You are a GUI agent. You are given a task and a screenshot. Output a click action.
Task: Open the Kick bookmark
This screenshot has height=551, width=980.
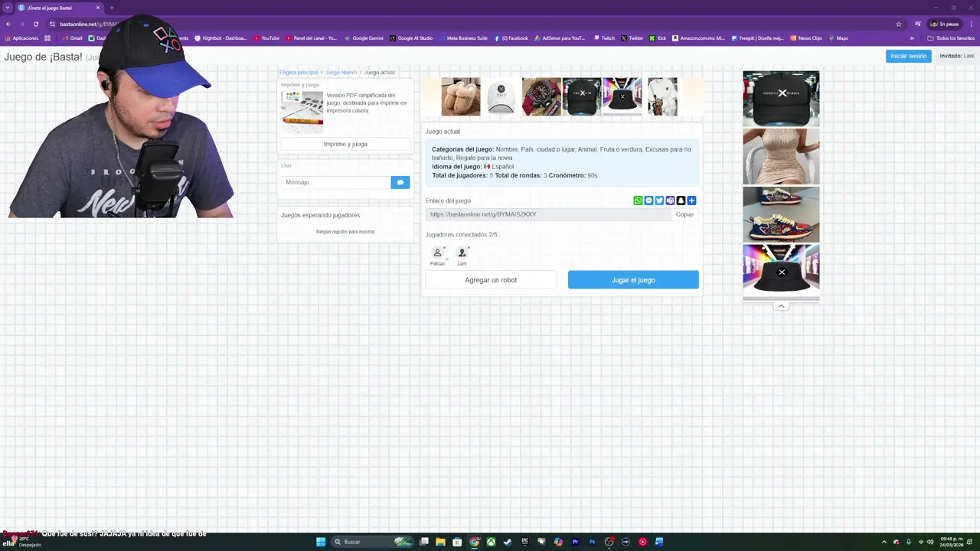click(x=658, y=38)
